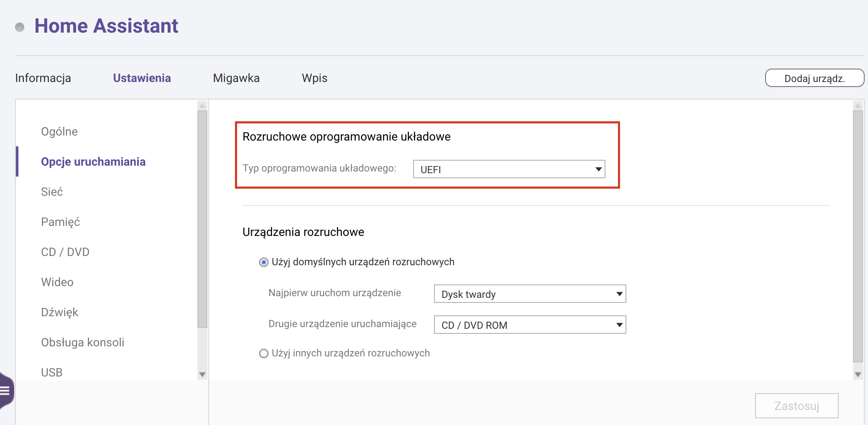Click main panel scrollbar up arrow
This screenshot has width=868, height=425.
coord(858,105)
